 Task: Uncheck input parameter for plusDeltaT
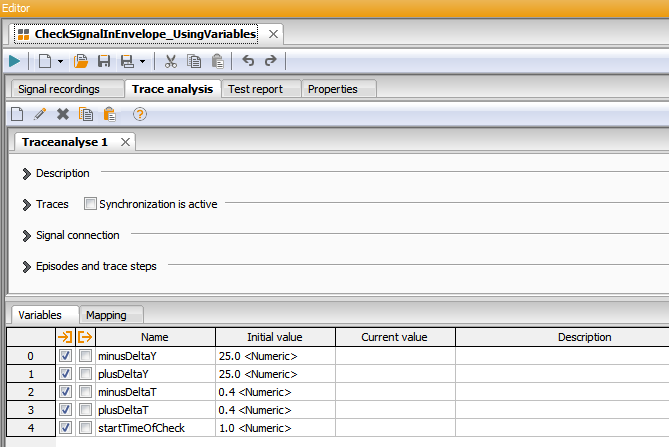[x=65, y=409]
